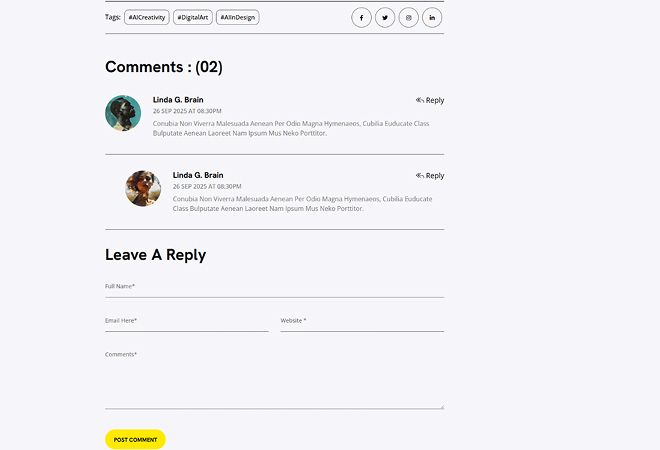Click Reply text on first comment

pos(435,100)
